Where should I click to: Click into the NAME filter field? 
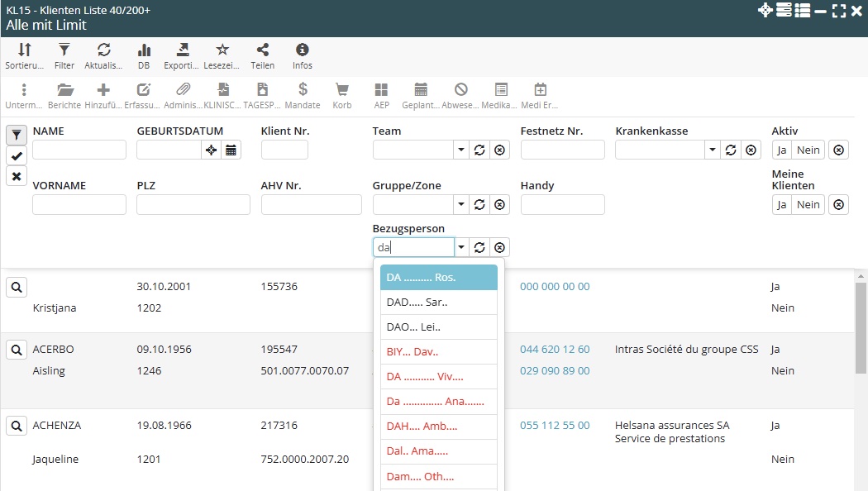pos(79,150)
